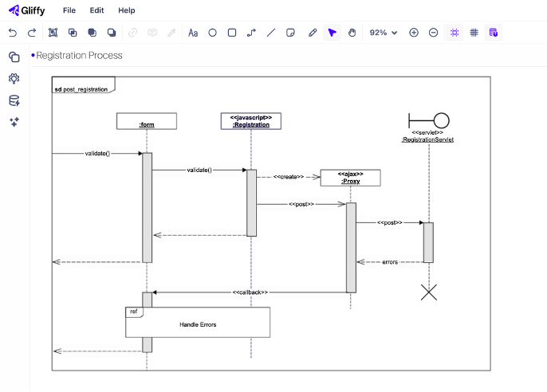Click the Zoom Out minus button
547x392 pixels.
click(433, 33)
